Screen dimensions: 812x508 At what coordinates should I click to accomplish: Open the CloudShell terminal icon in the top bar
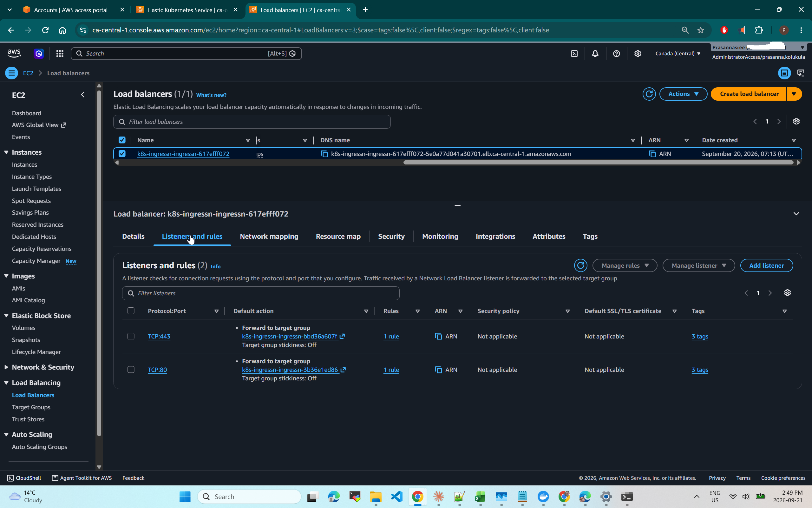click(x=574, y=53)
